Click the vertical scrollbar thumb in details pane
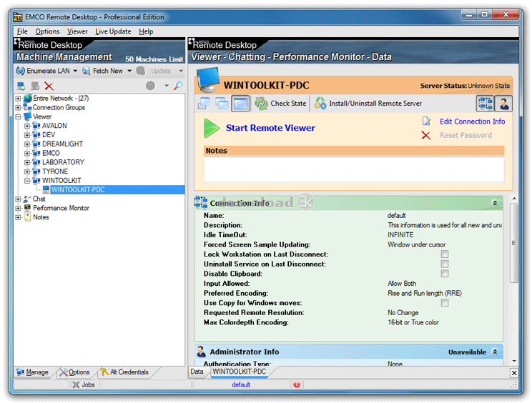532x403 pixels. pos(514,243)
